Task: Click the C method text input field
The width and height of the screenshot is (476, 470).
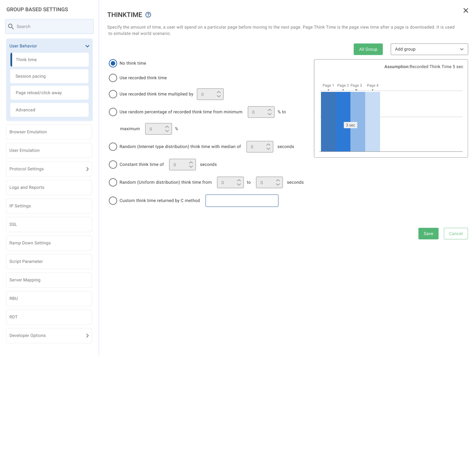Action: point(242,201)
